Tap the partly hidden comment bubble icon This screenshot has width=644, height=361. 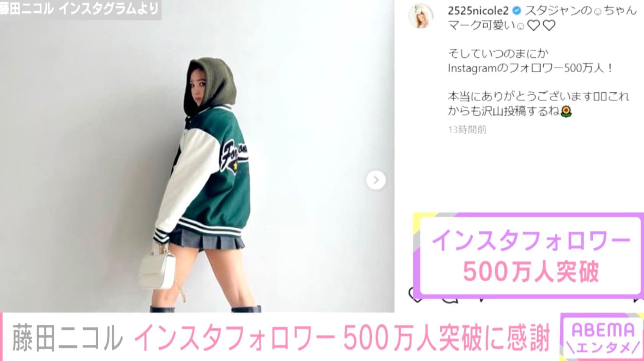point(449,299)
